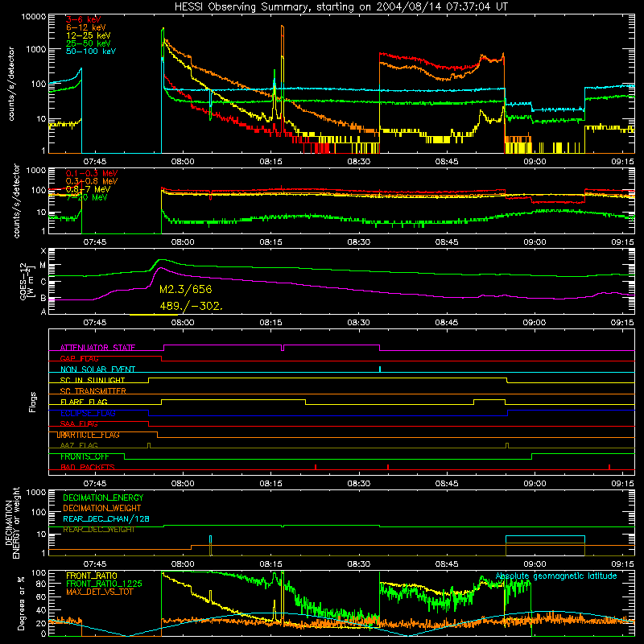Click the 12-25 keV legend entry
The width and height of the screenshot is (644, 644).
pyautogui.click(x=89, y=35)
